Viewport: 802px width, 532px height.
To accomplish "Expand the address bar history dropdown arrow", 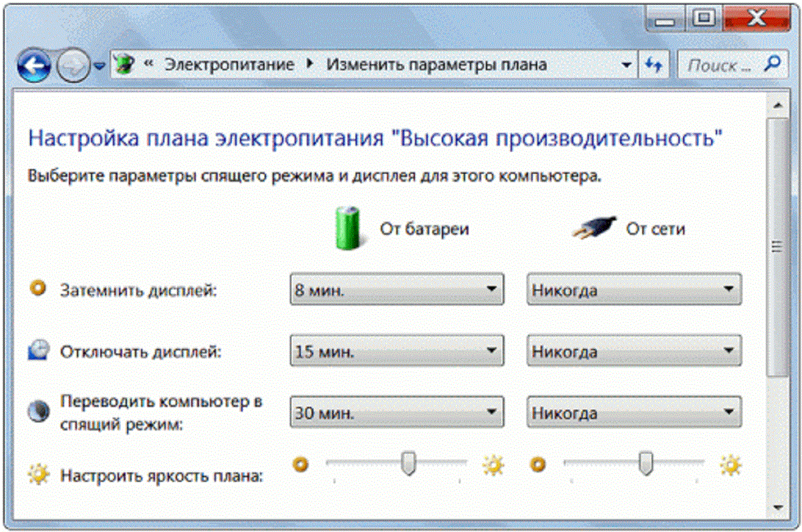I will click(x=626, y=65).
